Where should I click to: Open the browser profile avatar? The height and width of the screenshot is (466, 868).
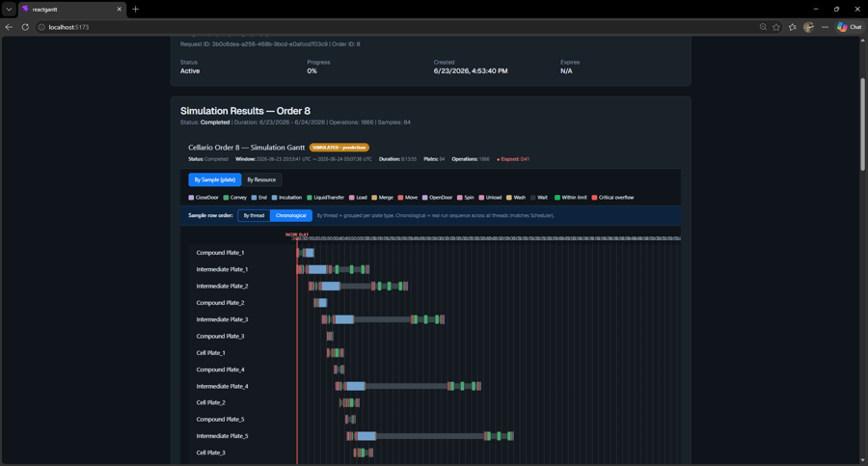pyautogui.click(x=808, y=27)
